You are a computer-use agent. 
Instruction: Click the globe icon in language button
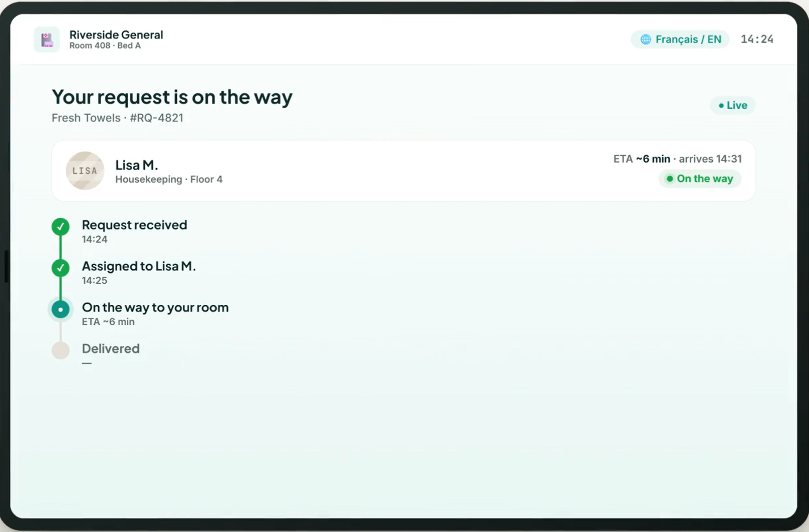click(x=646, y=40)
